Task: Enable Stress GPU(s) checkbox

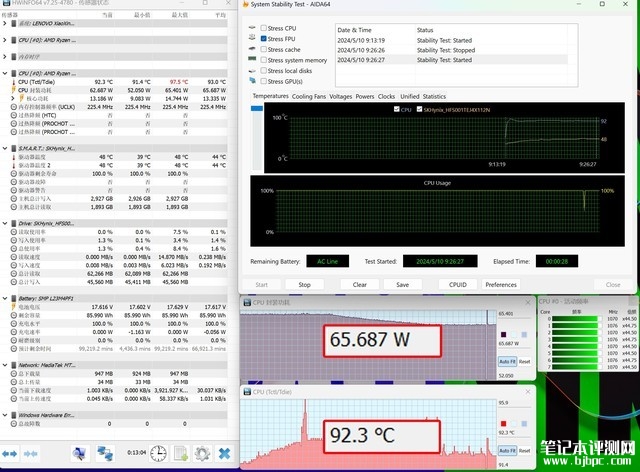Action: [264, 81]
